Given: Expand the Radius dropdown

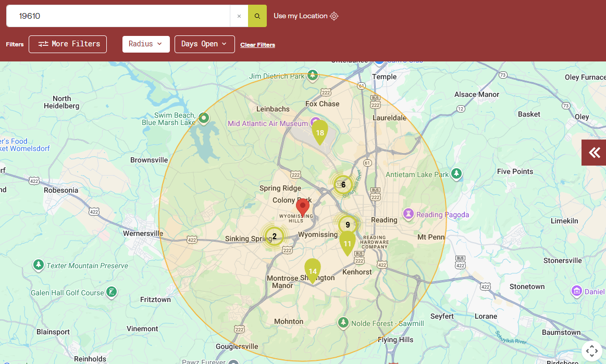Looking at the screenshot, I should (x=146, y=44).
